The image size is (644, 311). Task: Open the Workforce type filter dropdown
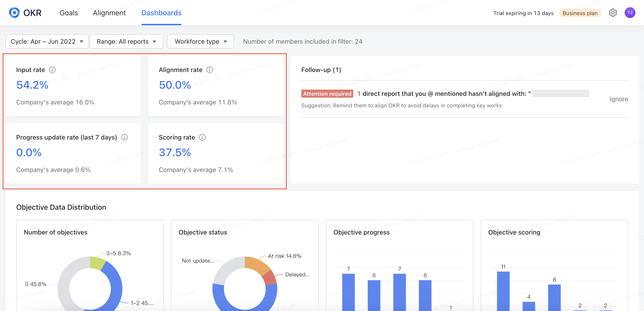tap(200, 41)
